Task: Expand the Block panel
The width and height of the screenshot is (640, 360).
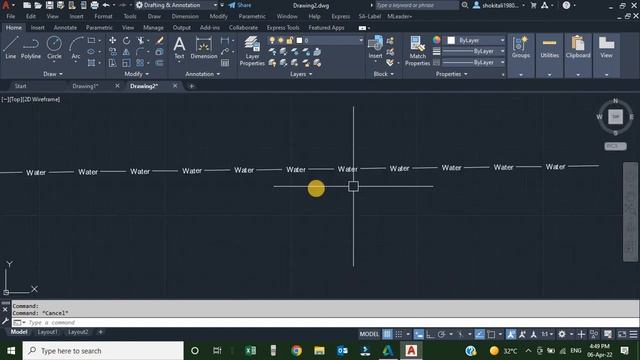Action: tap(384, 74)
